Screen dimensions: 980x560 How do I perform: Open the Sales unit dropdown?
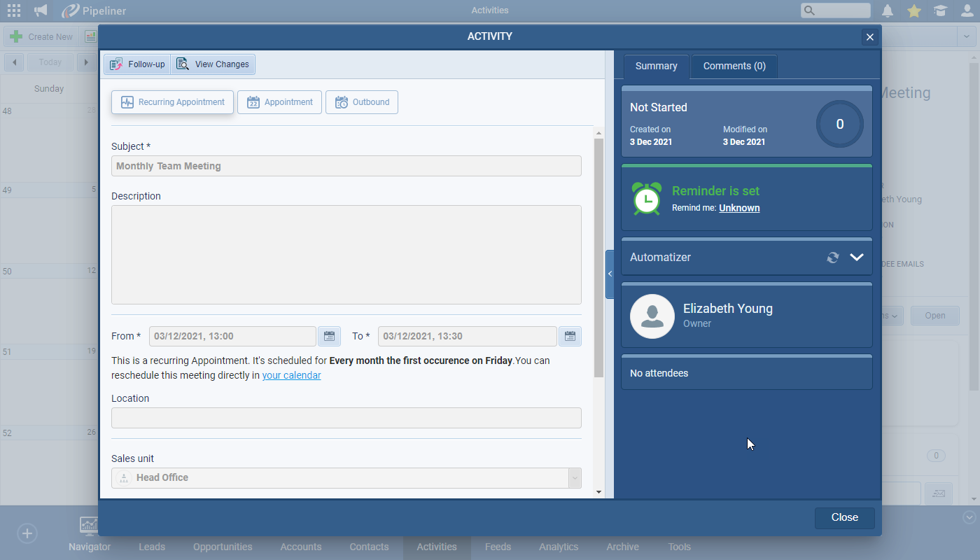click(575, 477)
